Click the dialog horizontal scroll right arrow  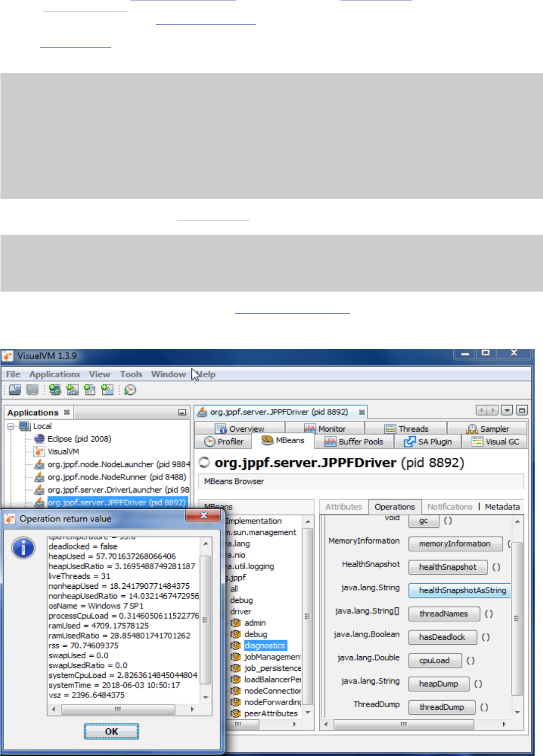tap(192, 709)
